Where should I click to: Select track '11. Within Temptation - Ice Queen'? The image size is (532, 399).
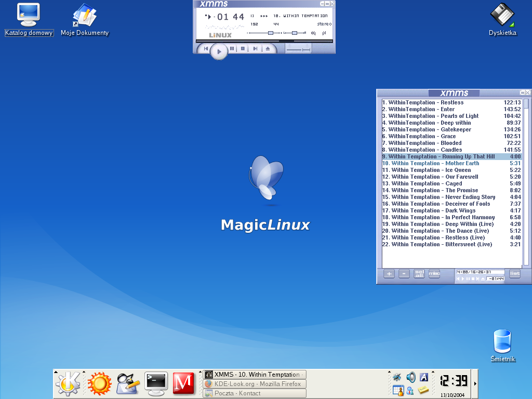coord(451,170)
